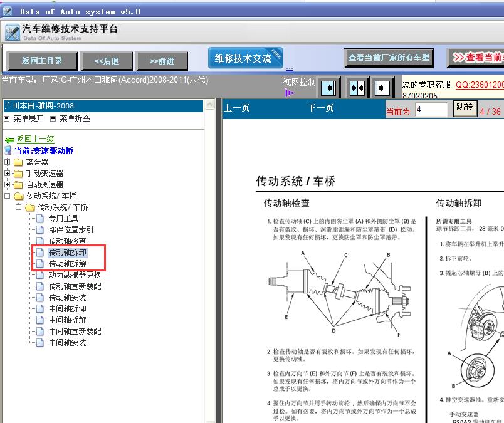Open 专用工具 tree entry
The image size is (504, 423).
pyautogui.click(x=64, y=219)
